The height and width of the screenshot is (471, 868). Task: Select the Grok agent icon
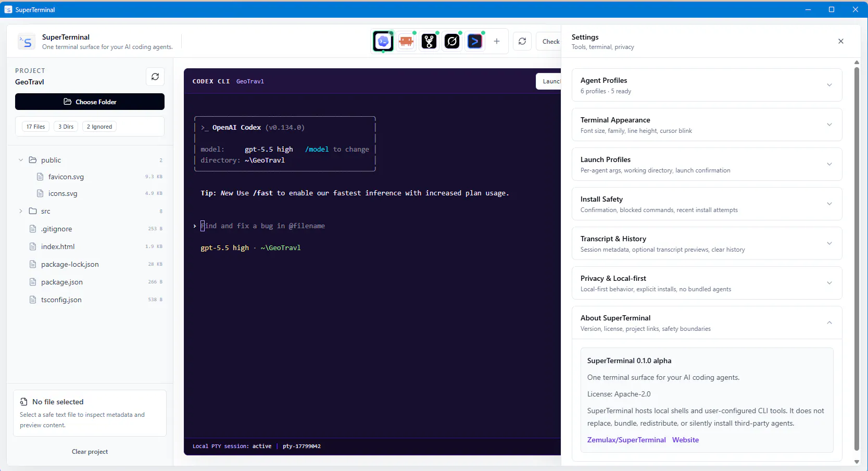452,41
